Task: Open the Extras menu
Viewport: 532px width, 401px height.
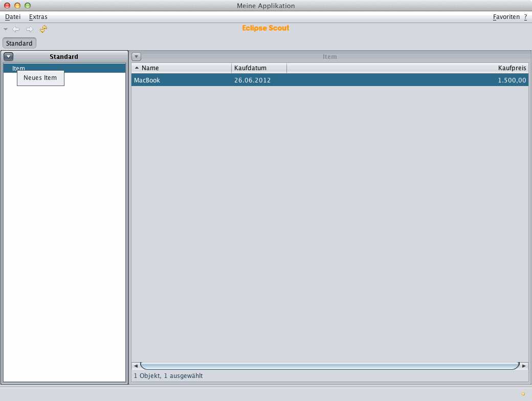Action: [38, 17]
